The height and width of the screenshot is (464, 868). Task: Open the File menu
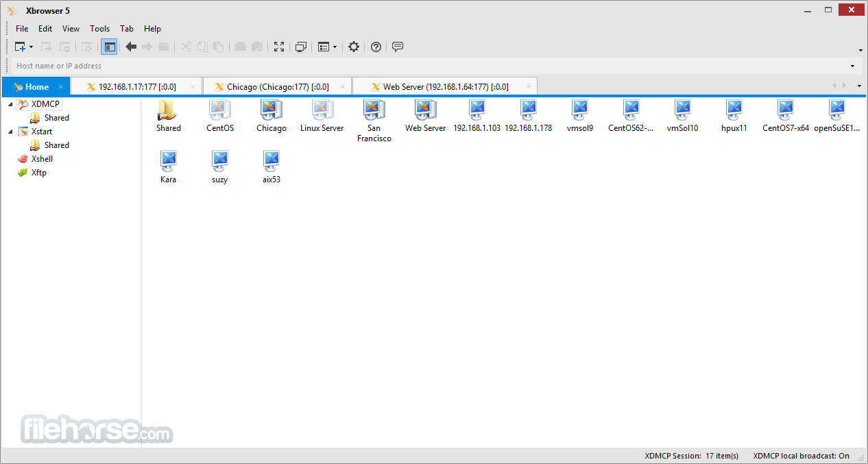(22, 29)
